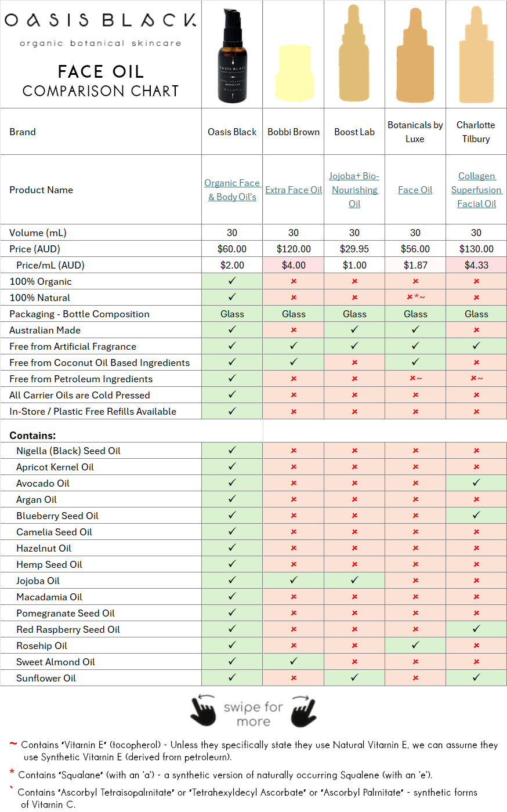Click Boost Lab's Australian Made checkmark
Viewport: 507px width, 812px height.
tap(354, 329)
